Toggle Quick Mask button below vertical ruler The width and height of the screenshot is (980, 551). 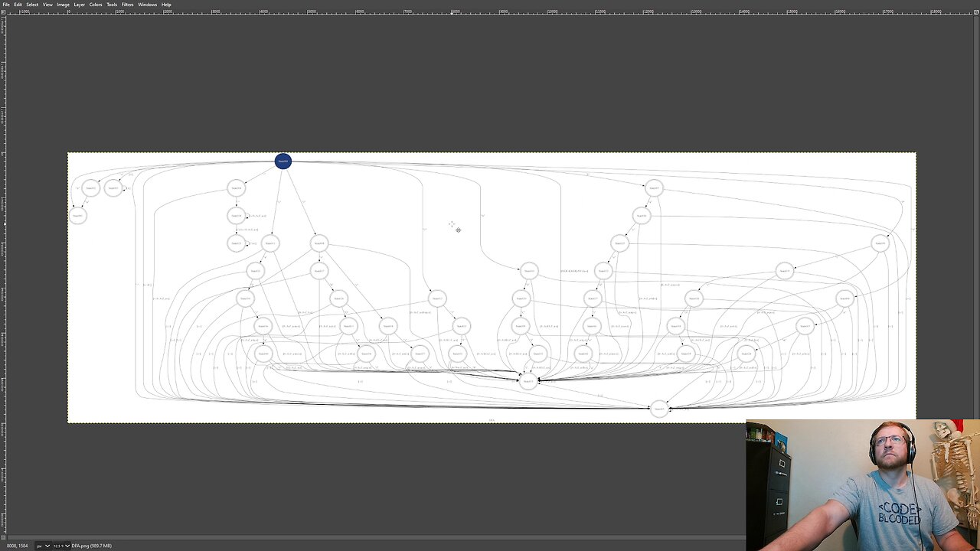click(3, 538)
